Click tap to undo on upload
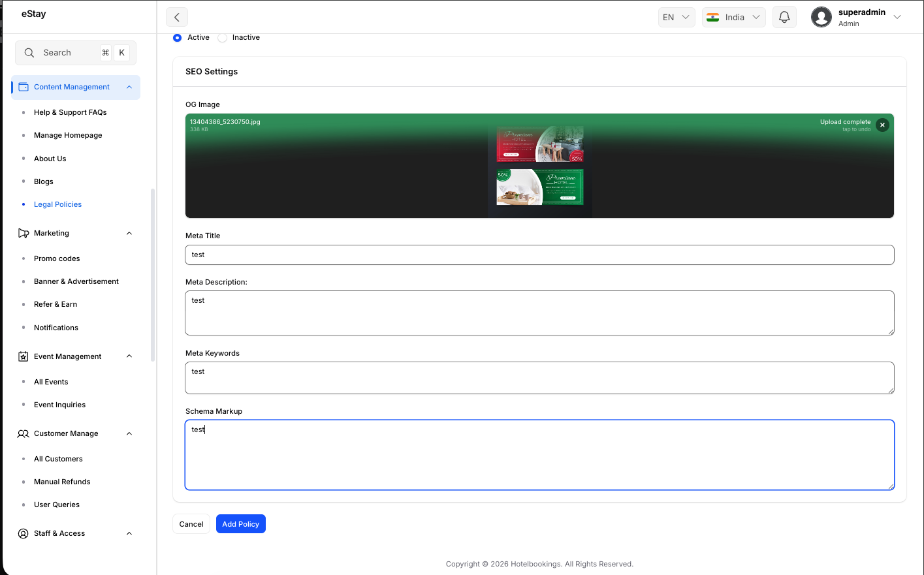The image size is (924, 575). (856, 129)
